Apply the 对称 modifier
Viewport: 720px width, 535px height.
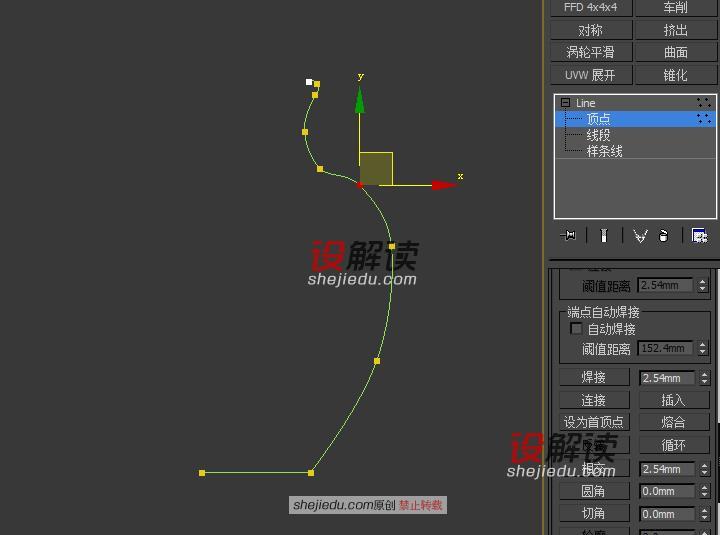tap(591, 30)
